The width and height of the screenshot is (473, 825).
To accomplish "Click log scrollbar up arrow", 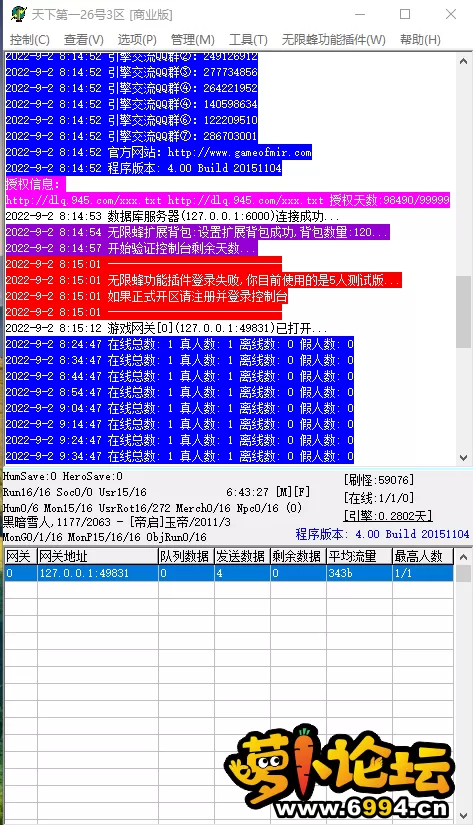I will pos(463,61).
